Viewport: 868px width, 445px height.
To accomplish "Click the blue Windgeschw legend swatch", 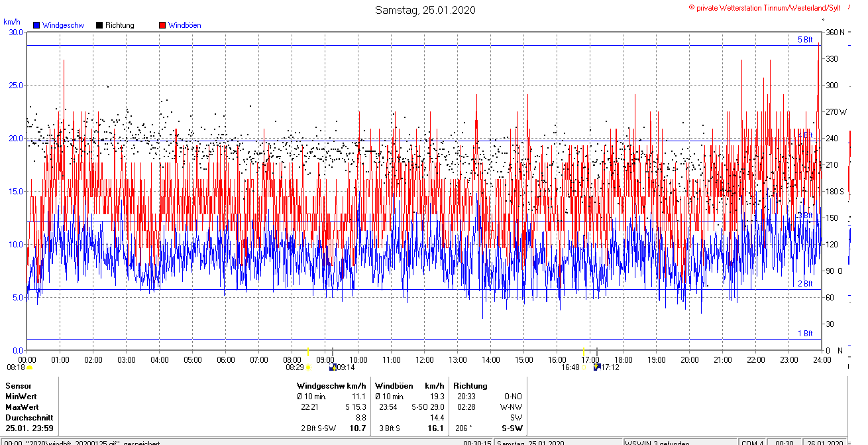I will pyautogui.click(x=36, y=25).
